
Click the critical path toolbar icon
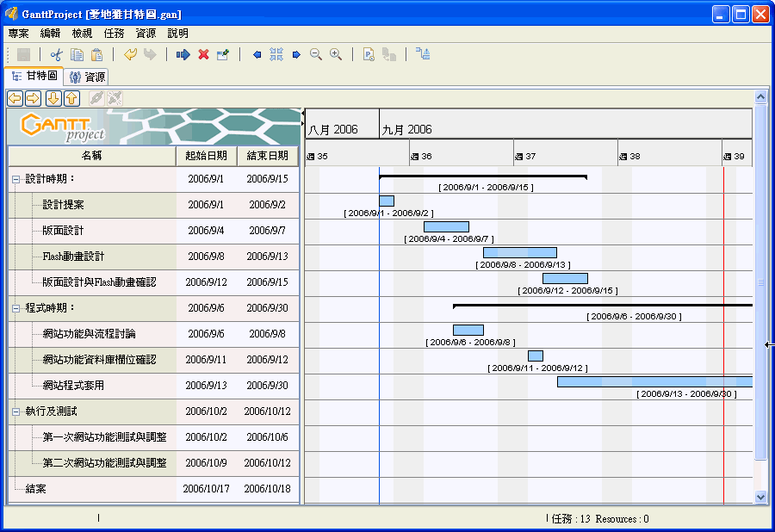[x=423, y=54]
